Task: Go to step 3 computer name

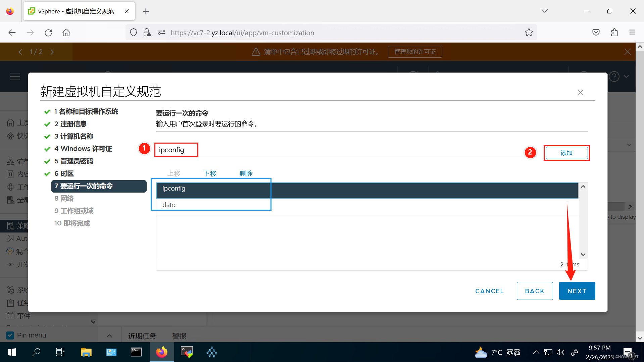Action: (73, 136)
